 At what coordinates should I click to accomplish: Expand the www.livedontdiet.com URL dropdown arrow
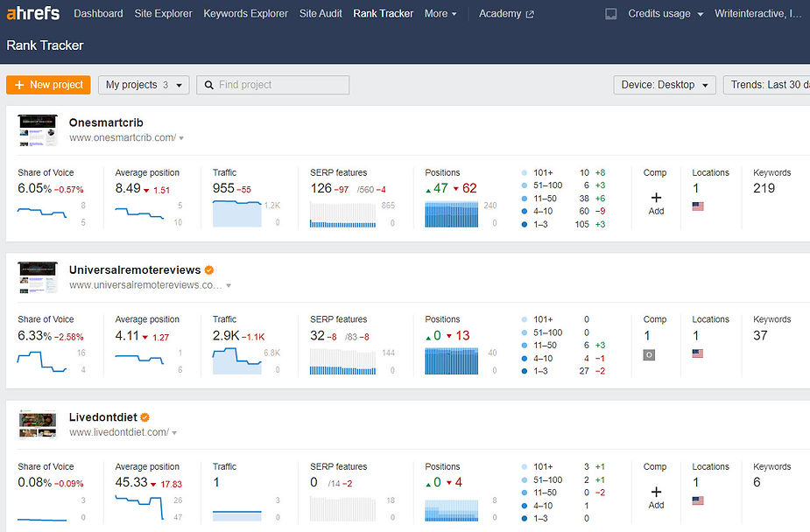(174, 433)
